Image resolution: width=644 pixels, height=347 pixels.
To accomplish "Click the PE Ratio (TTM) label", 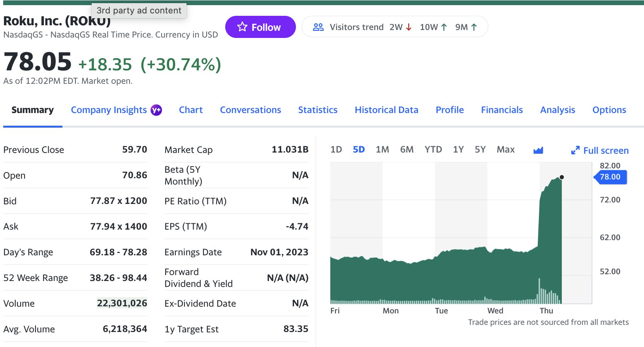I will pyautogui.click(x=196, y=201).
